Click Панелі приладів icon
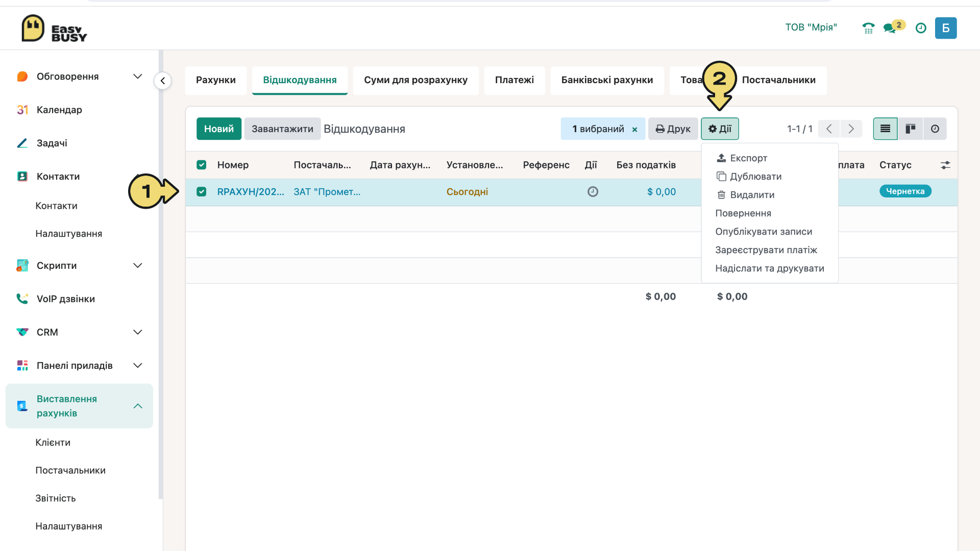980x551 pixels. click(x=22, y=365)
